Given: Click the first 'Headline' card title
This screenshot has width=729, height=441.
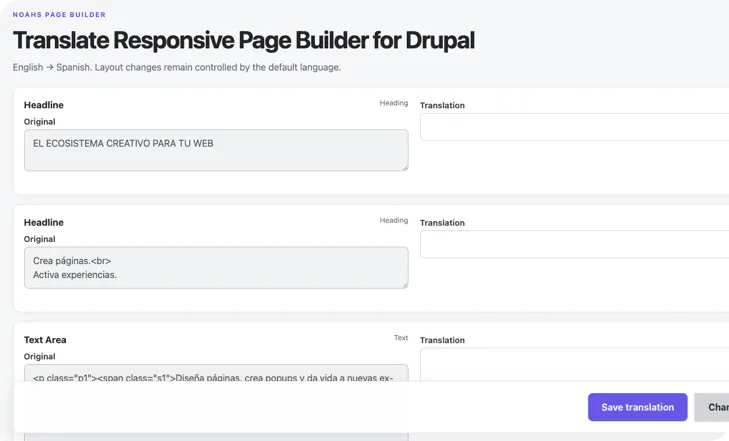Looking at the screenshot, I should click(x=44, y=105).
